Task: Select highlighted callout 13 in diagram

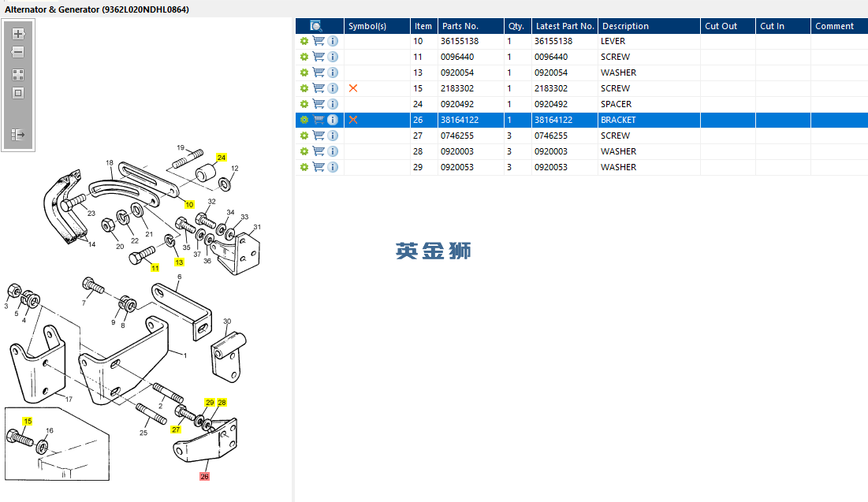Action: [x=179, y=262]
